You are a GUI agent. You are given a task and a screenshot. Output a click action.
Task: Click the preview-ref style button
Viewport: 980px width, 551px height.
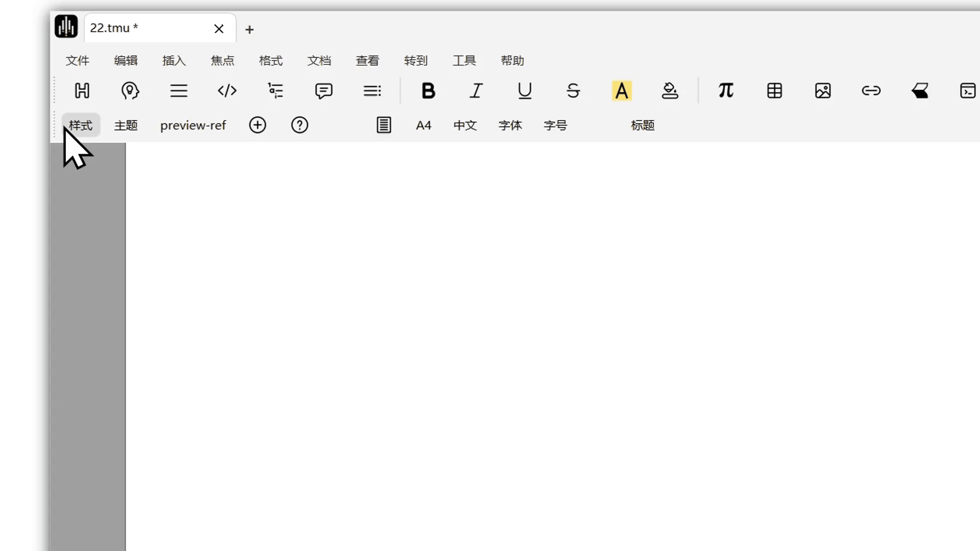(x=193, y=126)
